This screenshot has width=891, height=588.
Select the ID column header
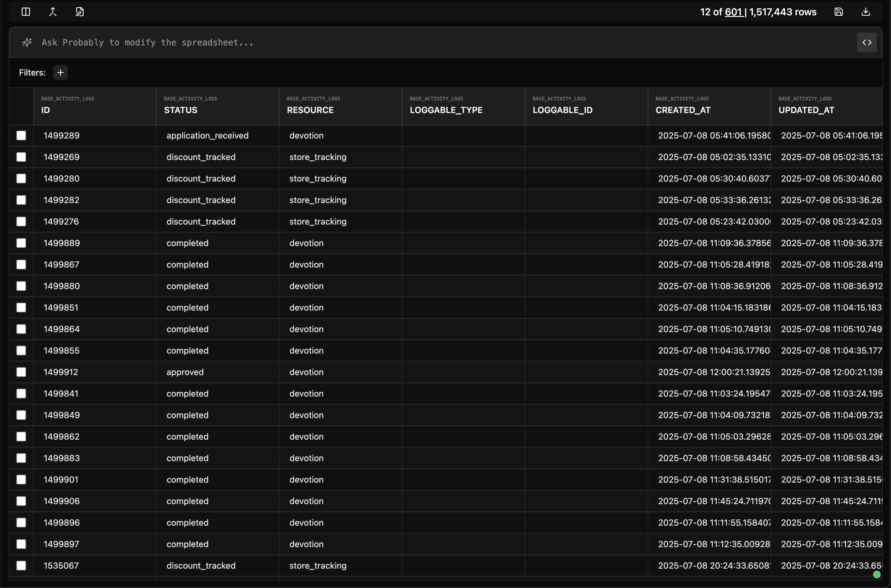(45, 110)
